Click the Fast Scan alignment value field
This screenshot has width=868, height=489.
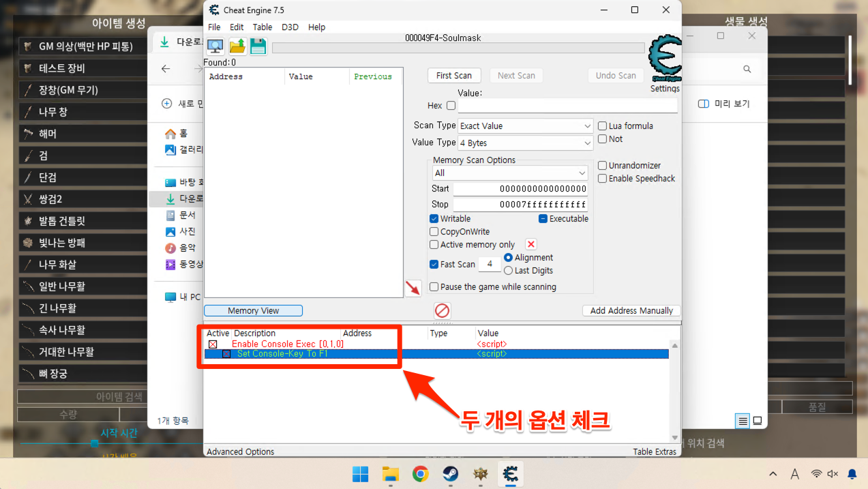[x=490, y=264]
